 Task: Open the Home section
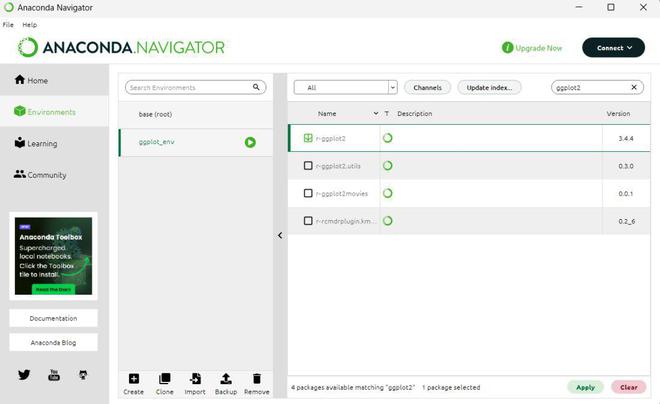click(x=54, y=80)
